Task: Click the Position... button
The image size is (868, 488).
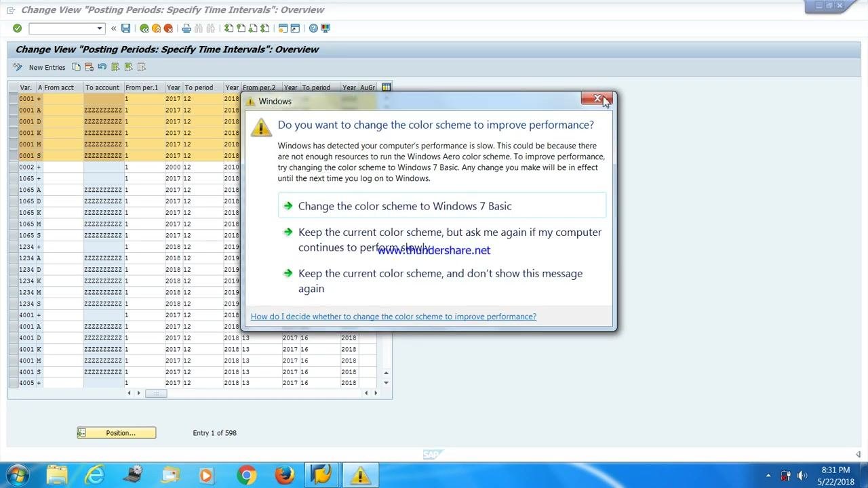Action: pyautogui.click(x=116, y=433)
